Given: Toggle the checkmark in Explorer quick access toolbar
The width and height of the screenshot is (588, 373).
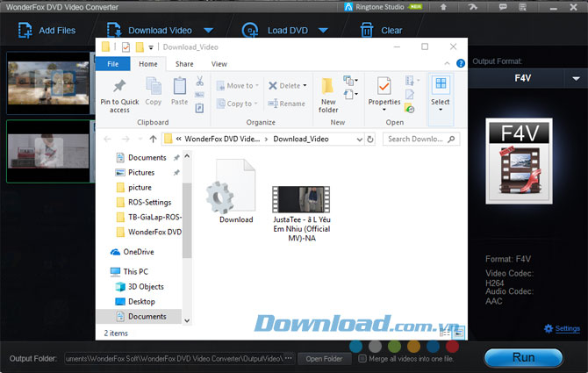Looking at the screenshot, I should tap(126, 47).
